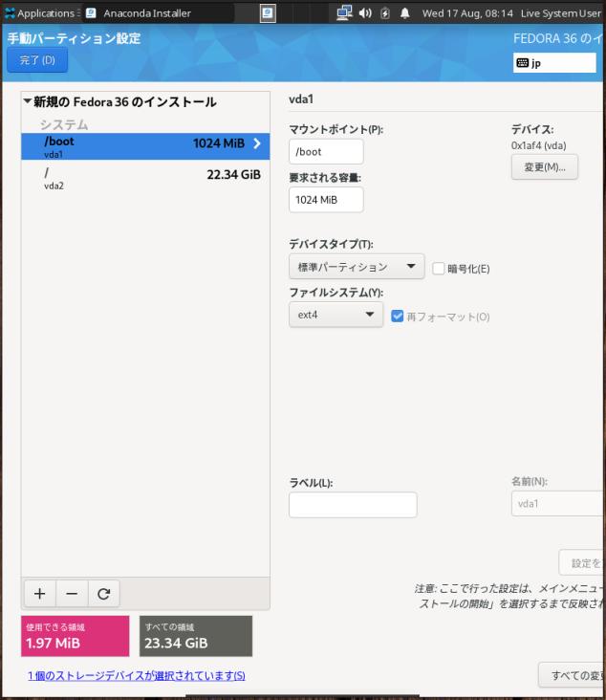Toggle the 暗号化(E) encryption checkbox

click(438, 269)
